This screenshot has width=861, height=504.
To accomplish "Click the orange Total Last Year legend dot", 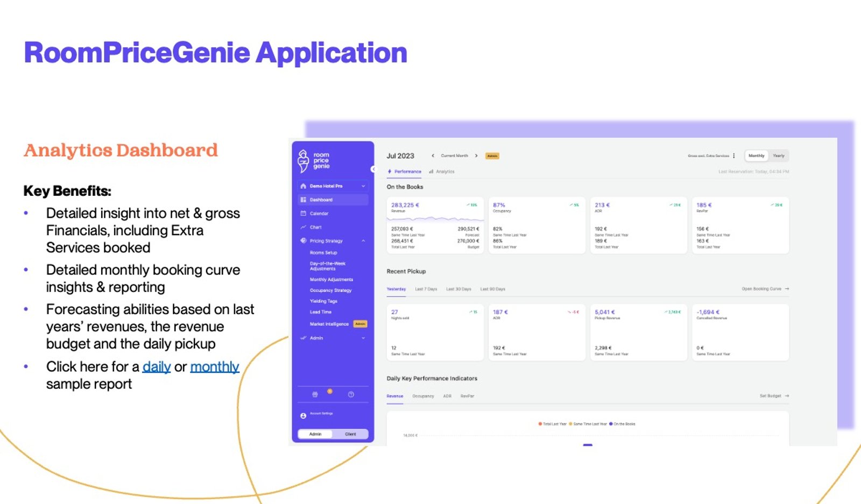I will click(540, 424).
